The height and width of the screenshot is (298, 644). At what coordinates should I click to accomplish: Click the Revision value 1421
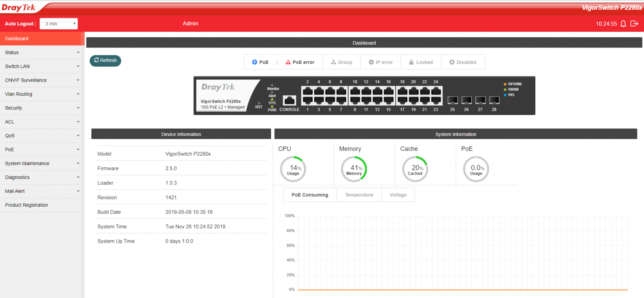(171, 197)
